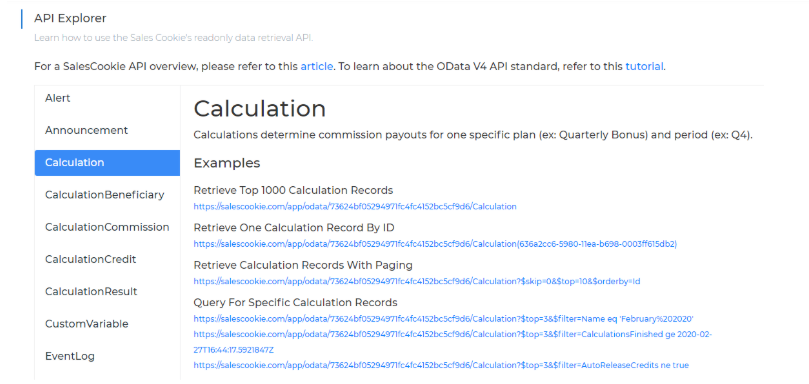Open the CalculationsFinished ge filter URL
Screen dimensions: 809x384
click(x=453, y=342)
